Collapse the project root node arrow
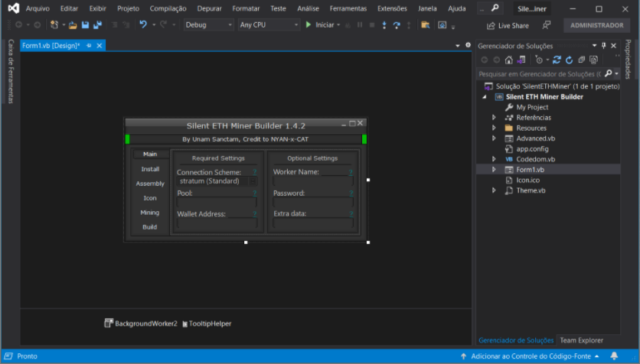Viewport: 640px width, 364px height. [x=485, y=96]
